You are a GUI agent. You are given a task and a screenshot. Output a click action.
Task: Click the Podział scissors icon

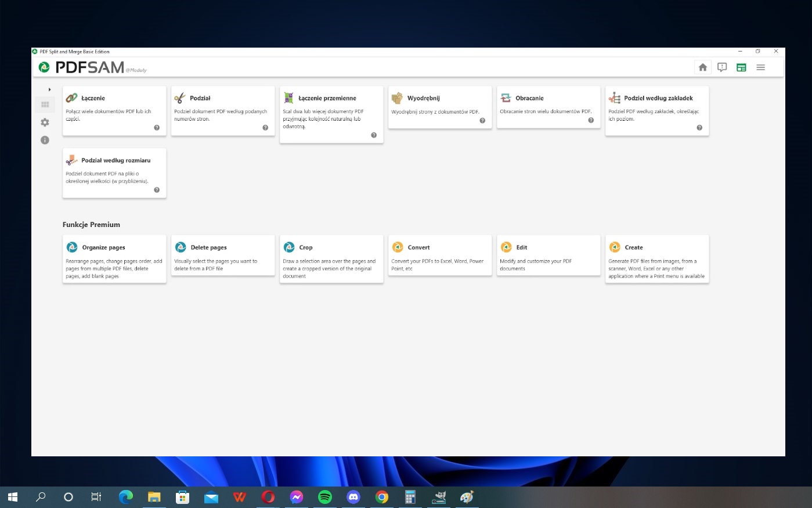180,98
